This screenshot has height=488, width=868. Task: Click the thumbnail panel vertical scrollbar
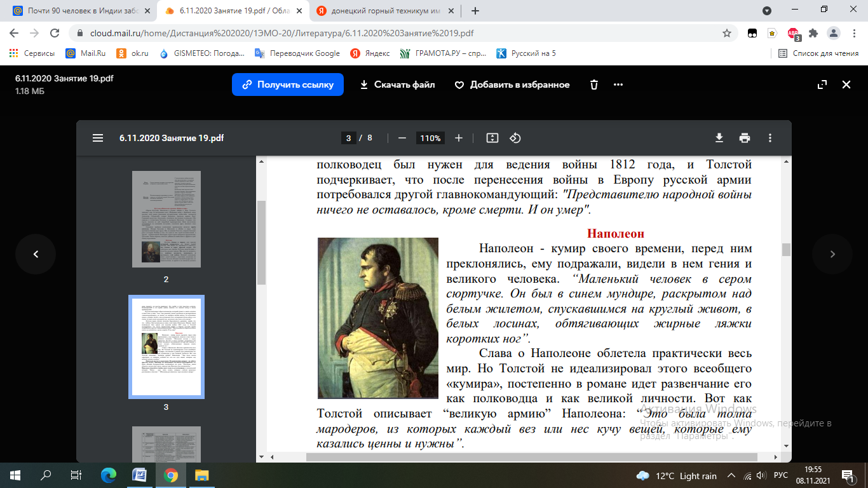click(261, 241)
